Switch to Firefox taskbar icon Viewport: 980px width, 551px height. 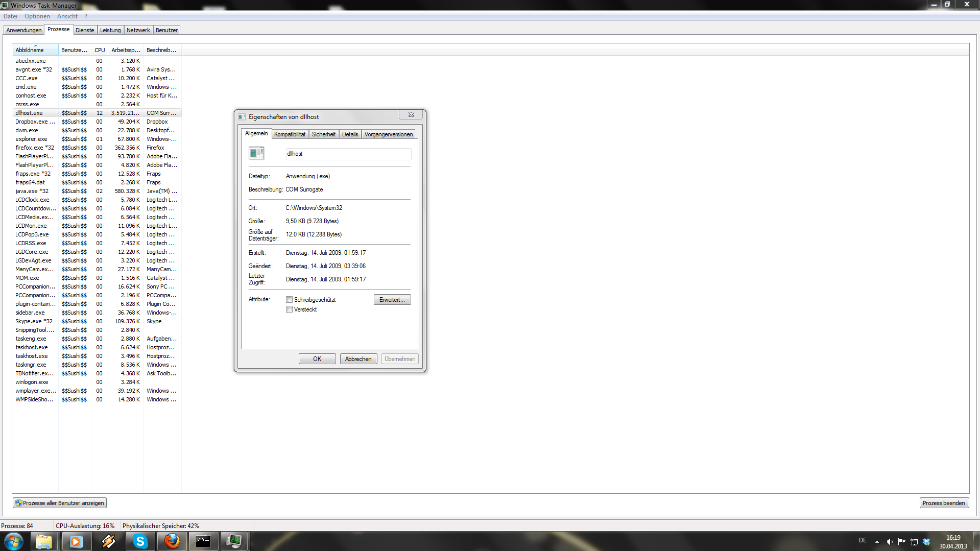coord(172,541)
